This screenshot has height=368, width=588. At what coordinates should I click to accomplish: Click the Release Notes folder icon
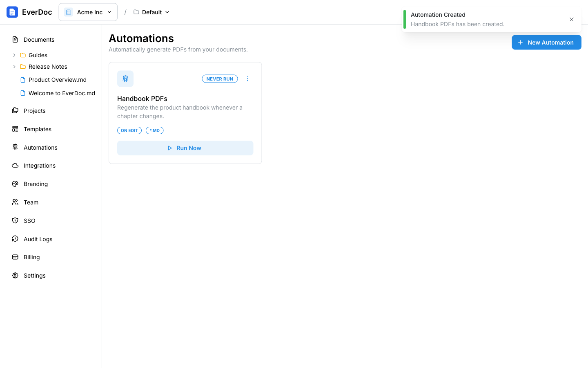coord(23,67)
